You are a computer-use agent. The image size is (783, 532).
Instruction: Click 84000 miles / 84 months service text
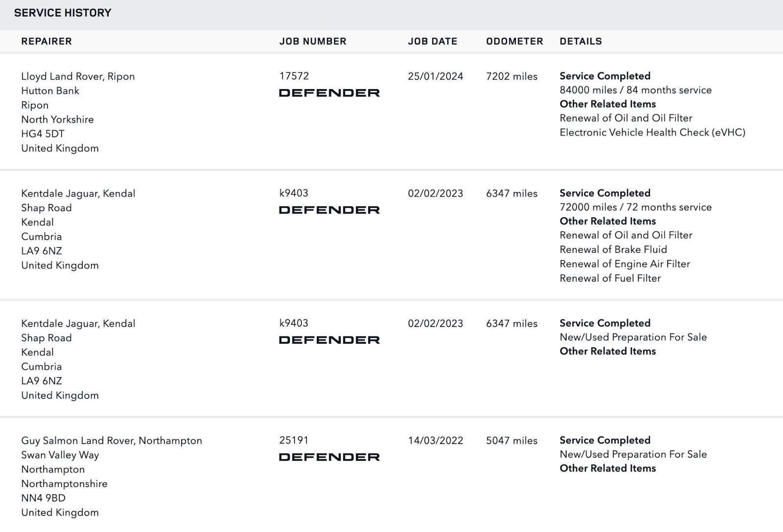pyautogui.click(x=636, y=90)
